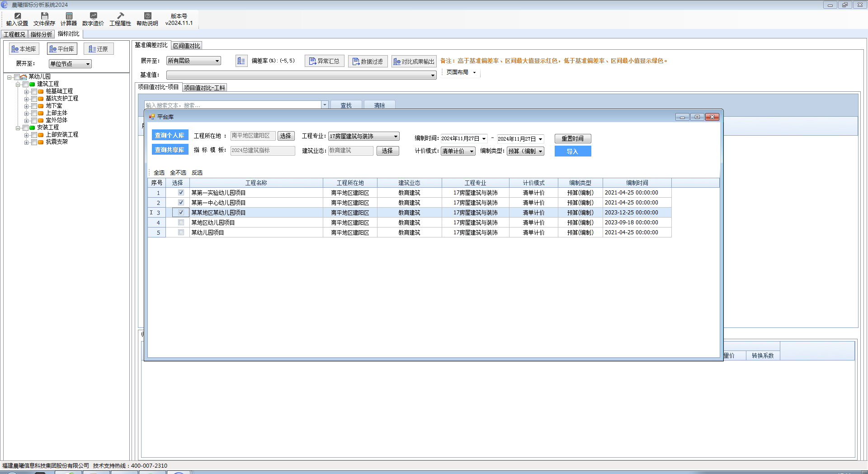Click the 对比成果输出 export button

(x=414, y=62)
